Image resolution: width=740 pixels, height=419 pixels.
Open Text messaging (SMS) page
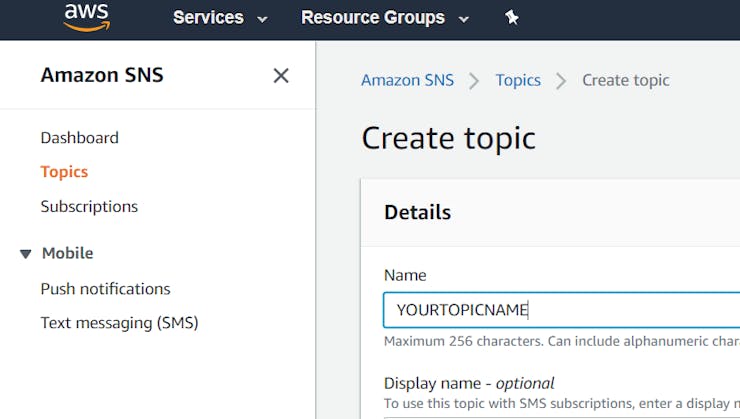click(x=119, y=323)
